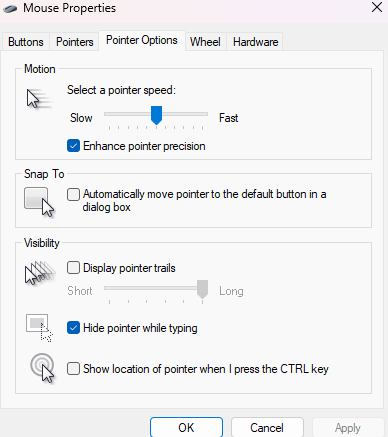Click the pointer speed slider thumb
The width and height of the screenshot is (388, 437).
156,115
